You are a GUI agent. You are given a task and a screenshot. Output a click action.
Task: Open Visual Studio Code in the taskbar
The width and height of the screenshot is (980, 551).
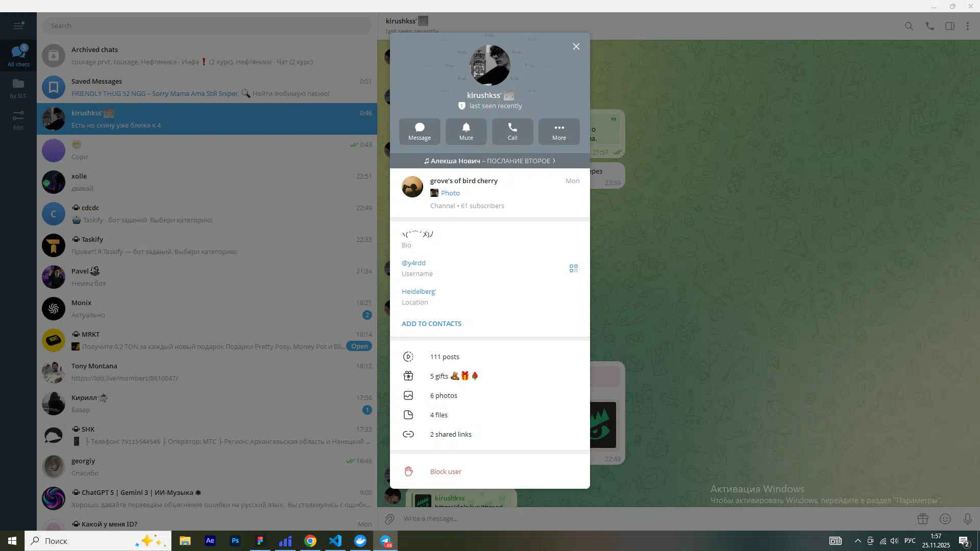point(335,541)
